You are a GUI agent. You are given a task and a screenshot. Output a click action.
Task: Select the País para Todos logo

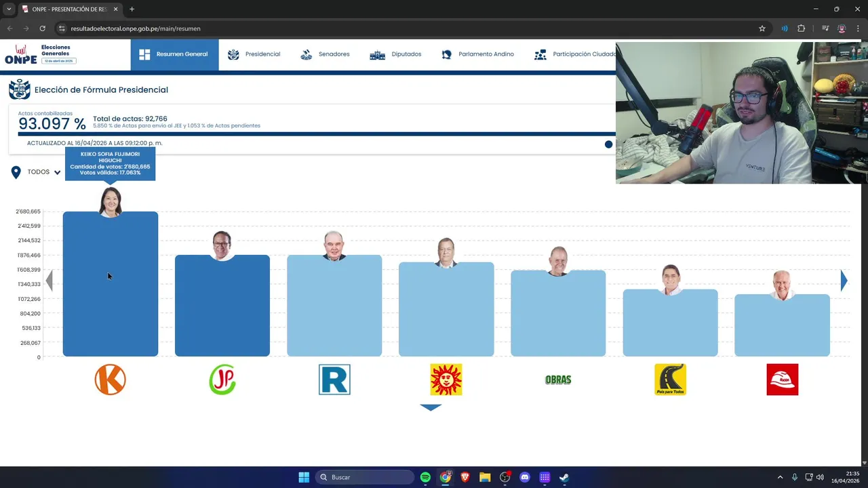click(670, 380)
